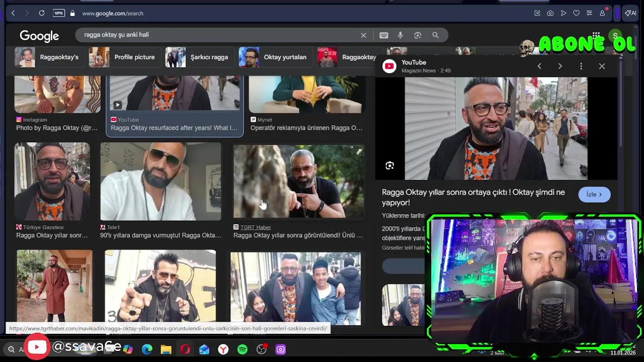Go to previous image in preview panel
644x362 pixels.
pos(539,66)
